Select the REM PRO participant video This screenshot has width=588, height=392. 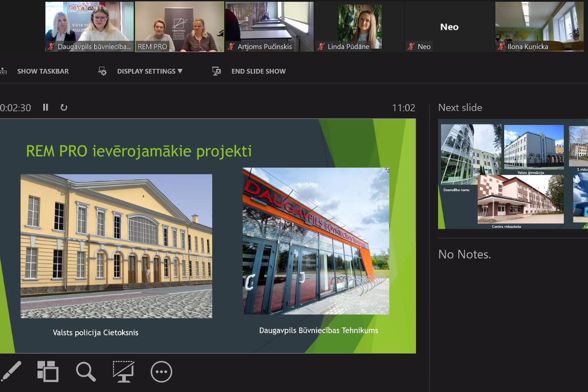(180, 27)
